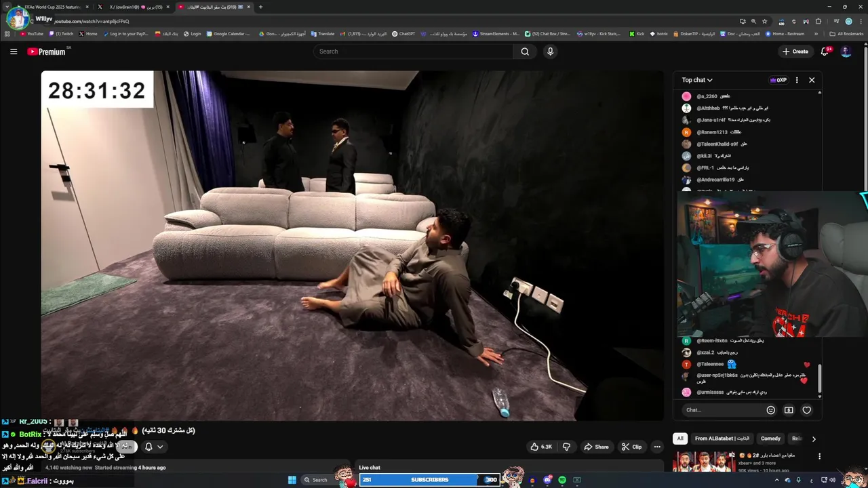Open the All Bookmarks folder

pyautogui.click(x=847, y=33)
